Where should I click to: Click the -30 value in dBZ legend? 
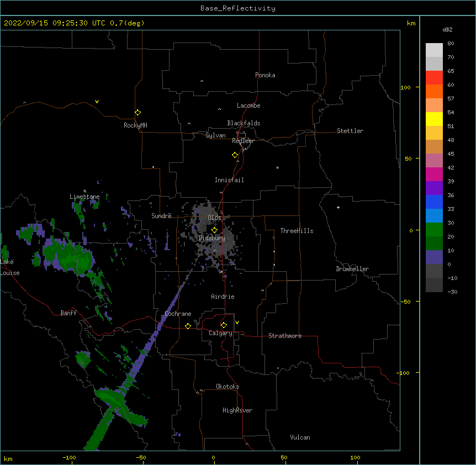tap(452, 292)
